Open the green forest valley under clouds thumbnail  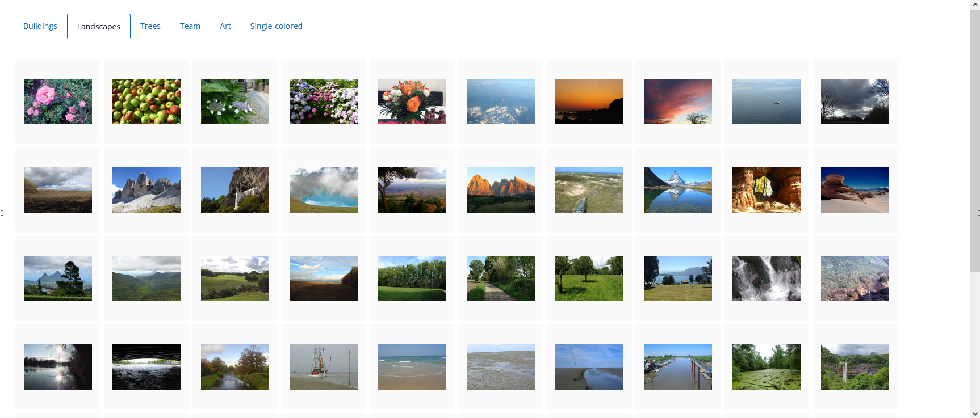click(x=146, y=278)
